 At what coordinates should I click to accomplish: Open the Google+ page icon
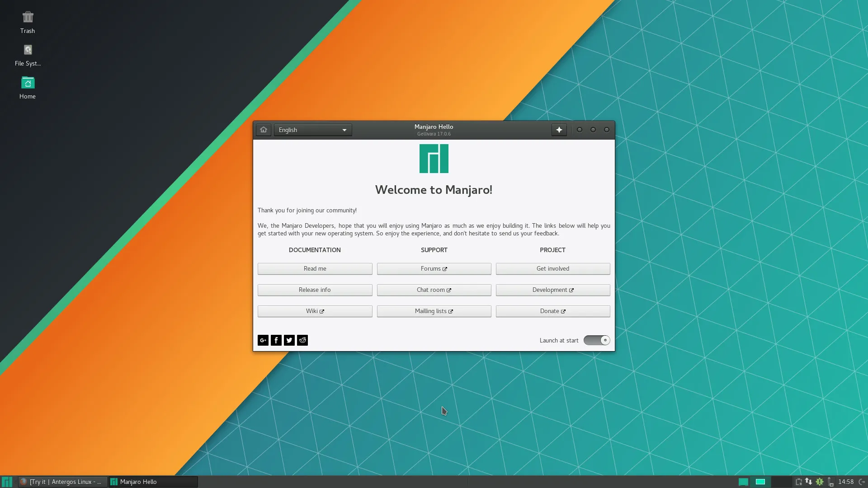tap(263, 340)
